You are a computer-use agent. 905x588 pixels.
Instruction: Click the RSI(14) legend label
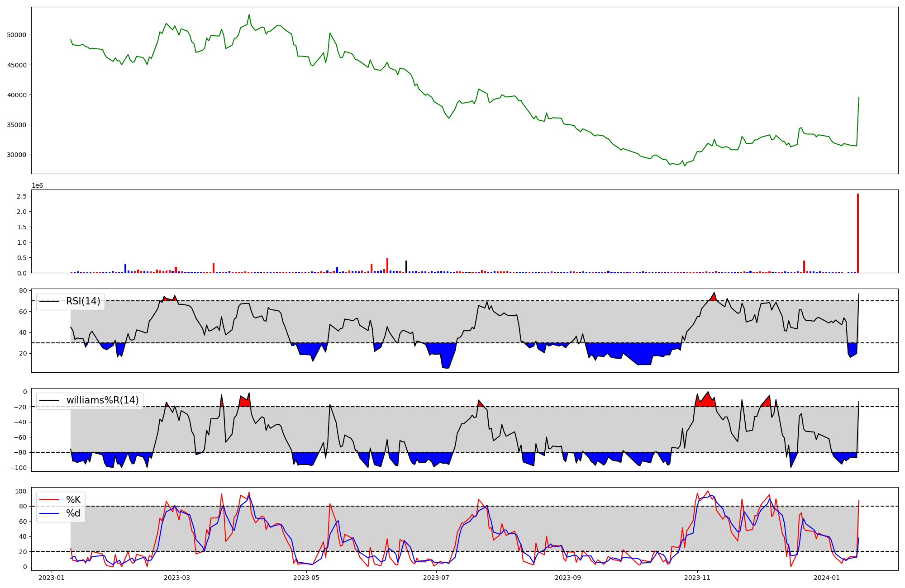click(x=83, y=301)
